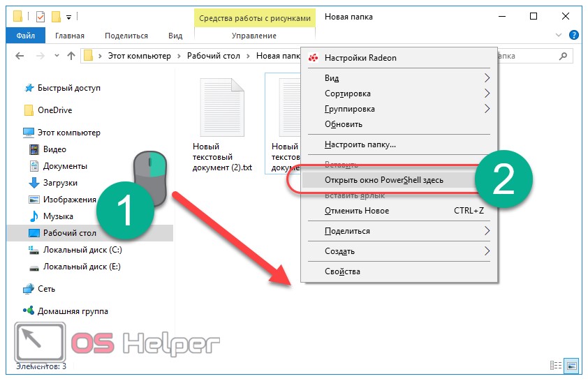Click the Radeon settings red icon
588x381 pixels.
tap(313, 58)
